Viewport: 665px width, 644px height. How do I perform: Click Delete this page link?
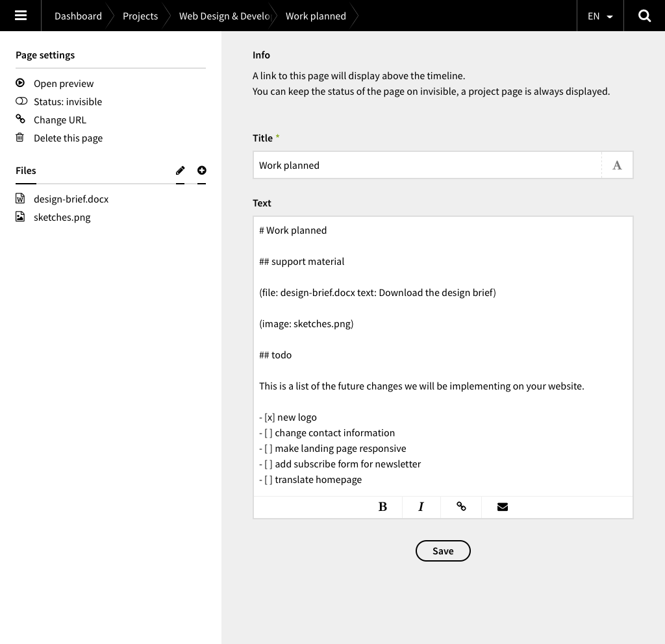click(68, 138)
